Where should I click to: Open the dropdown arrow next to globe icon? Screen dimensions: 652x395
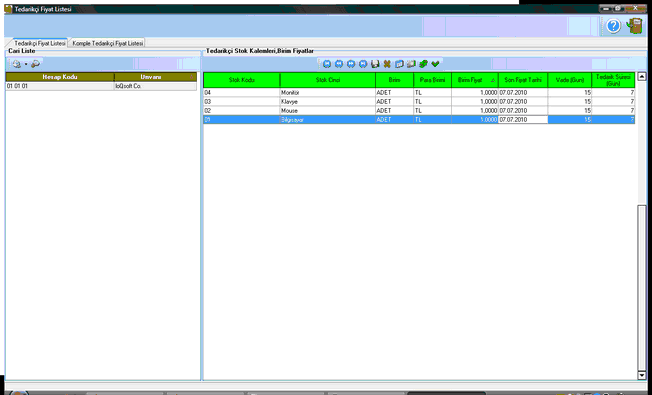[x=26, y=64]
